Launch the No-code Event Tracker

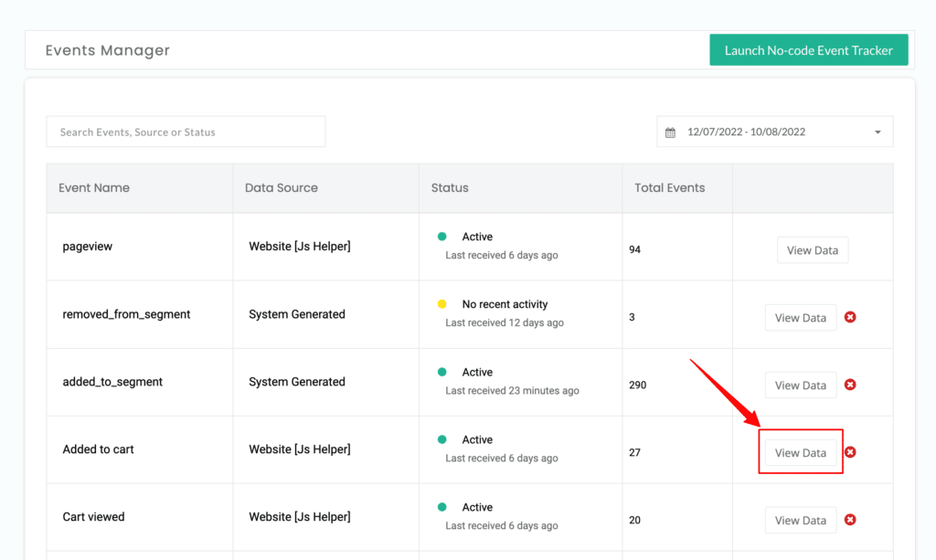coord(808,50)
